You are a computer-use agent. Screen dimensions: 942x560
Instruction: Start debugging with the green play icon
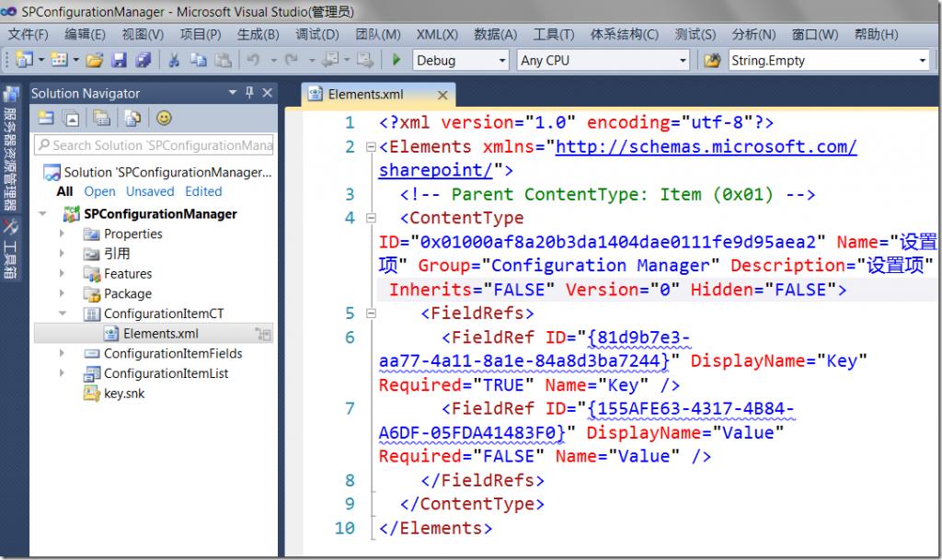tap(396, 60)
